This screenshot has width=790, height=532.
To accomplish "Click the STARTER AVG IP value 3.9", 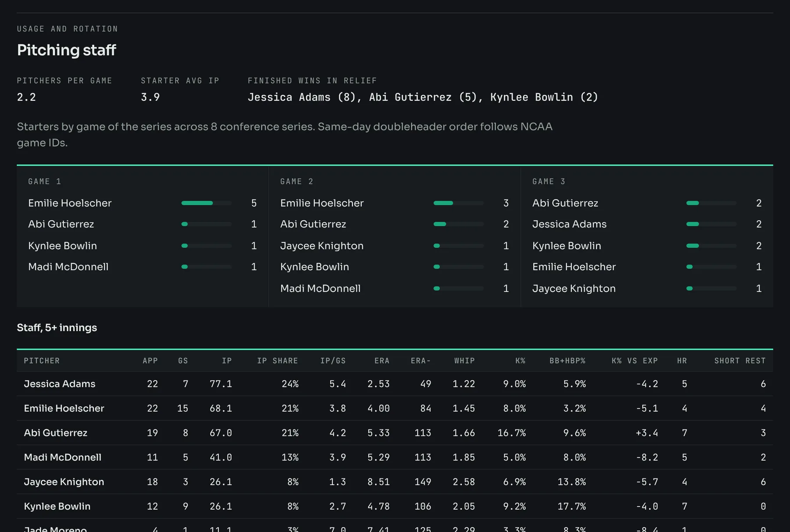I will [151, 97].
